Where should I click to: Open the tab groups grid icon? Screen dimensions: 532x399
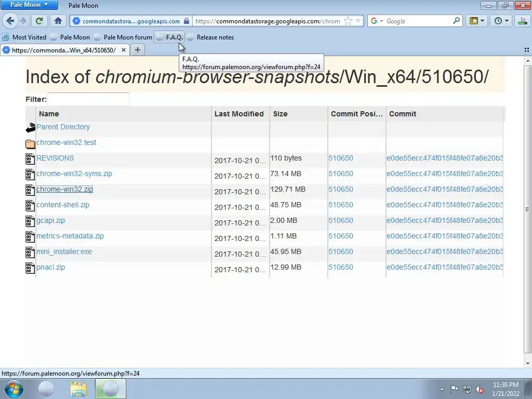coord(527,50)
